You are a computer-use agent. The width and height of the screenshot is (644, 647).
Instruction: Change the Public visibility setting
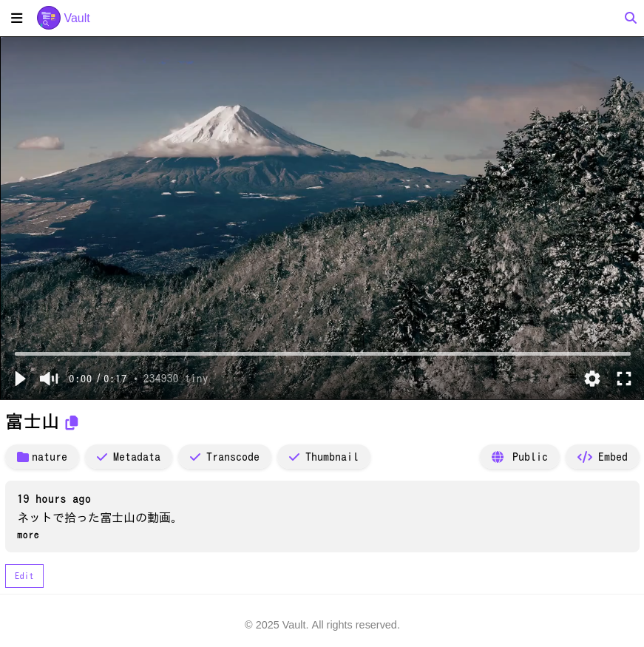[x=520, y=457]
